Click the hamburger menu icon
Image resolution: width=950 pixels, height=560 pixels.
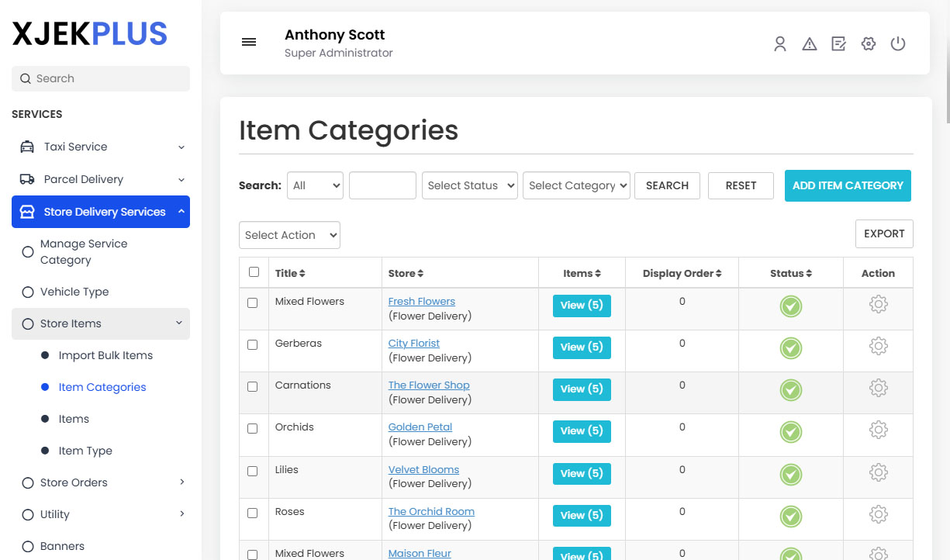(x=249, y=42)
